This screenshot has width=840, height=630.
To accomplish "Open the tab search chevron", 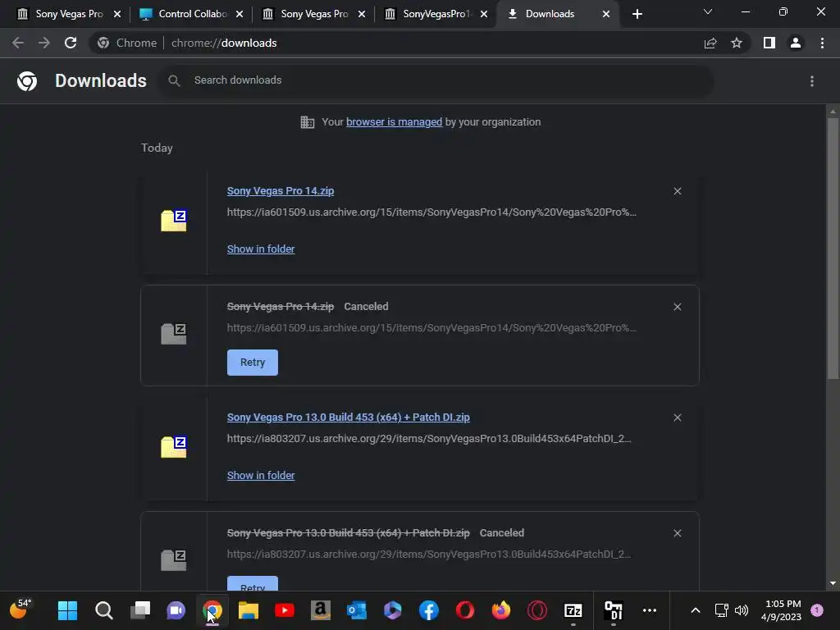I will [x=708, y=11].
